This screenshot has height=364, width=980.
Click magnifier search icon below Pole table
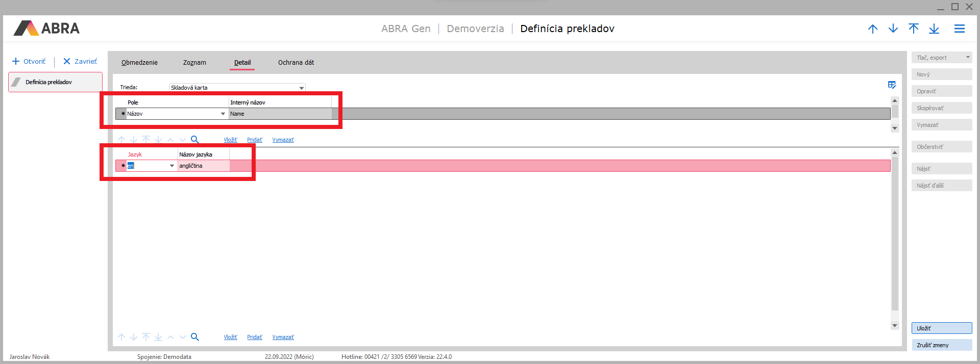[194, 140]
